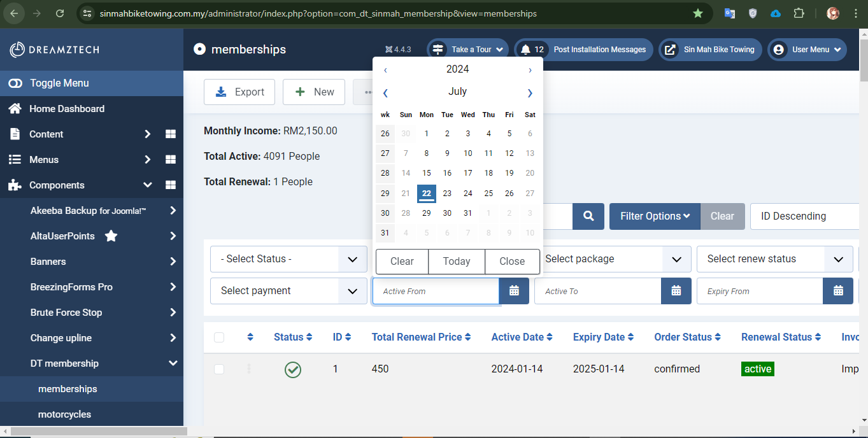This screenshot has width=868, height=438.
Task: Open Post Installation Messages notifications
Action: (x=583, y=50)
